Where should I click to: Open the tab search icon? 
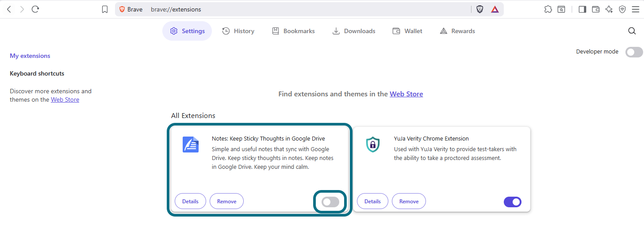click(561, 9)
